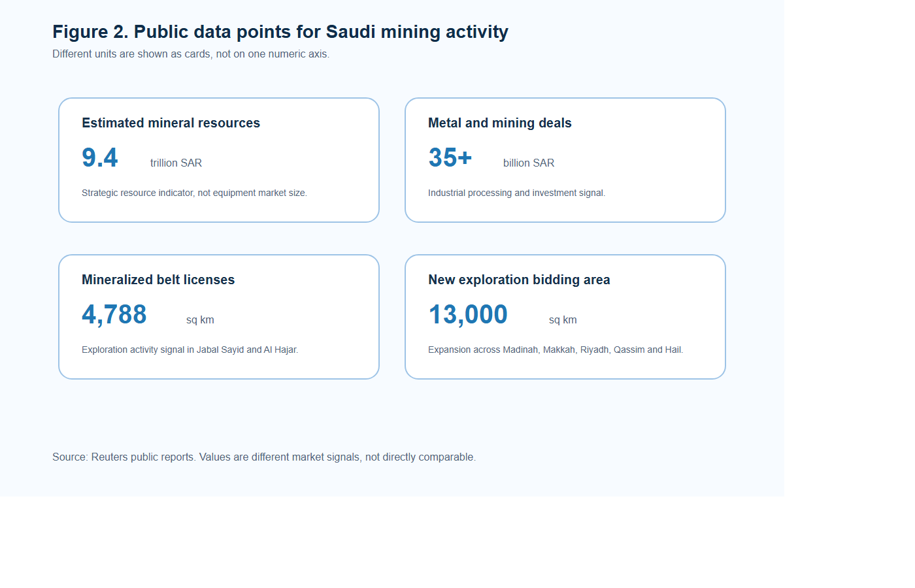915x588 pixels.
Task: Click the 4,788 value figure
Action: click(114, 315)
